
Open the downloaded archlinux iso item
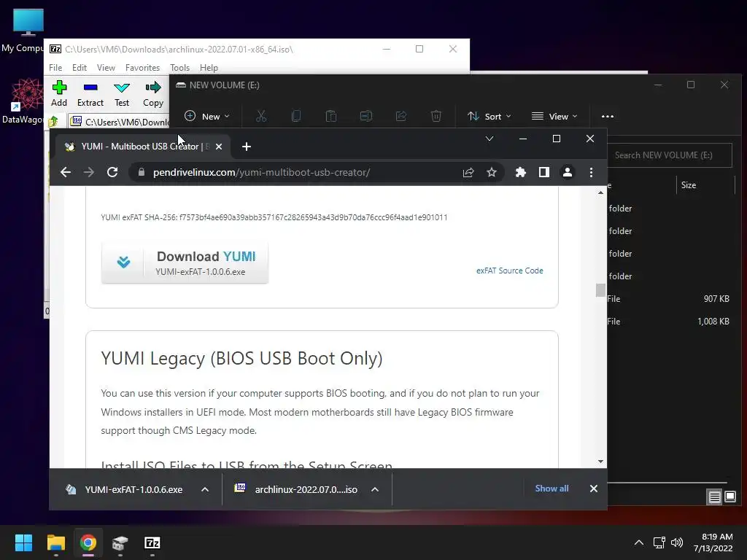(x=296, y=489)
